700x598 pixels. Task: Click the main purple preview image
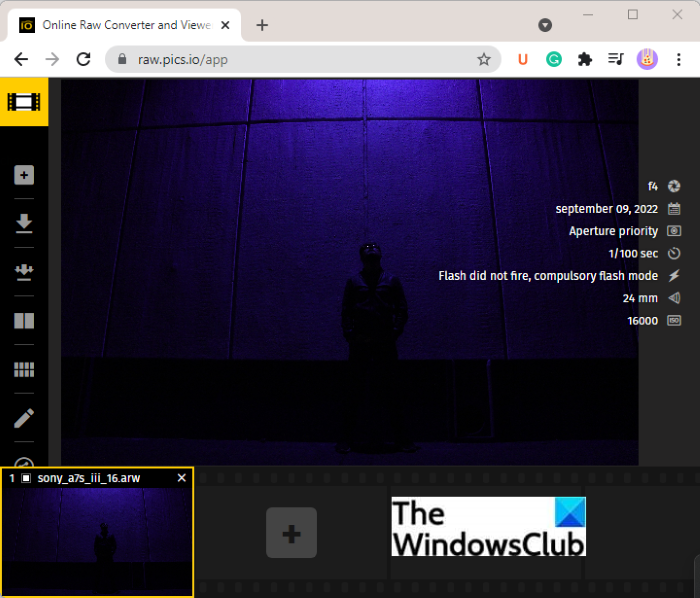point(350,272)
